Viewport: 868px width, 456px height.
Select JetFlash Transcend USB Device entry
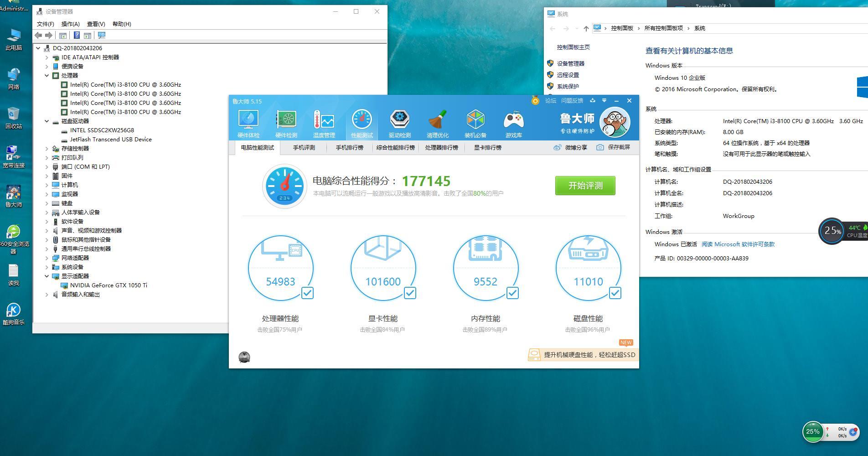tap(111, 139)
